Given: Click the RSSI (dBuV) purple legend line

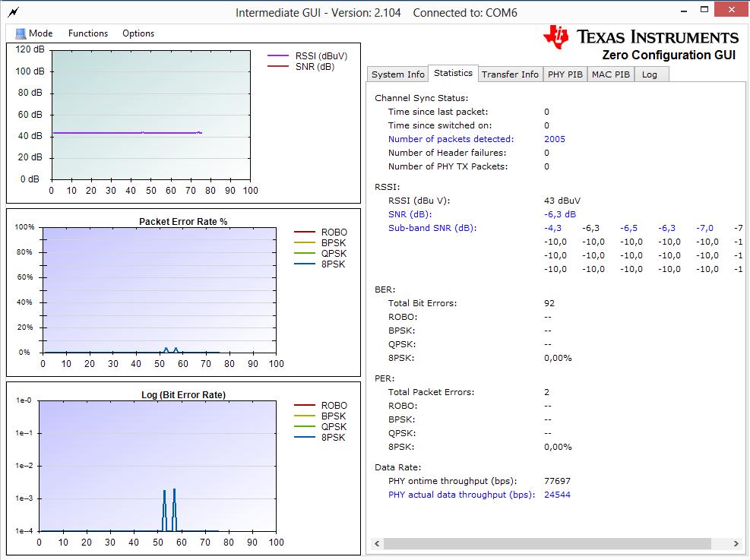Looking at the screenshot, I should (278, 56).
